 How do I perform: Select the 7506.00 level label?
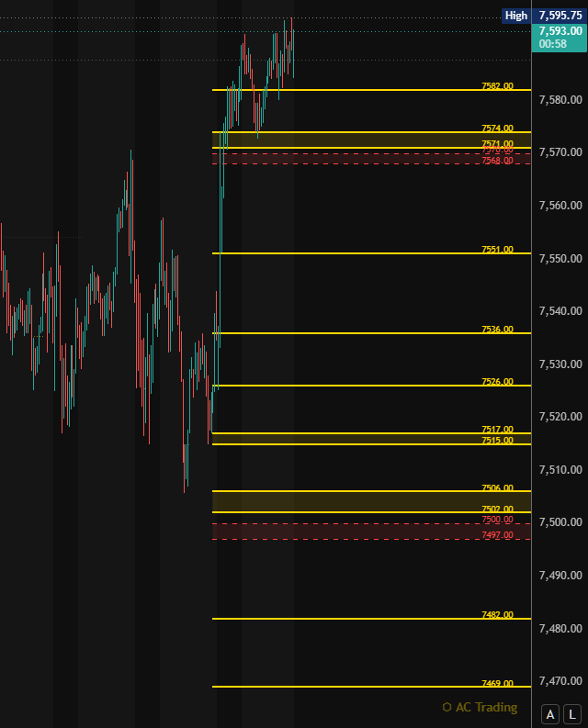497,487
